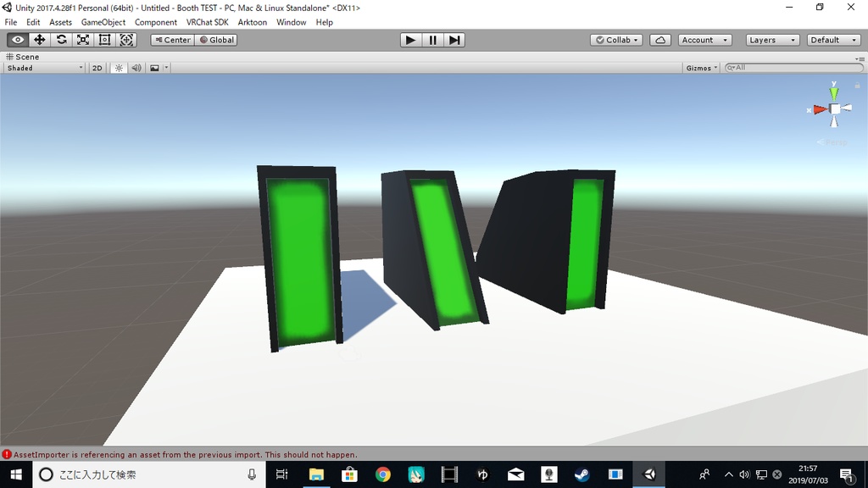
Task: Toggle 2D scene view
Action: pyautogui.click(x=97, y=68)
